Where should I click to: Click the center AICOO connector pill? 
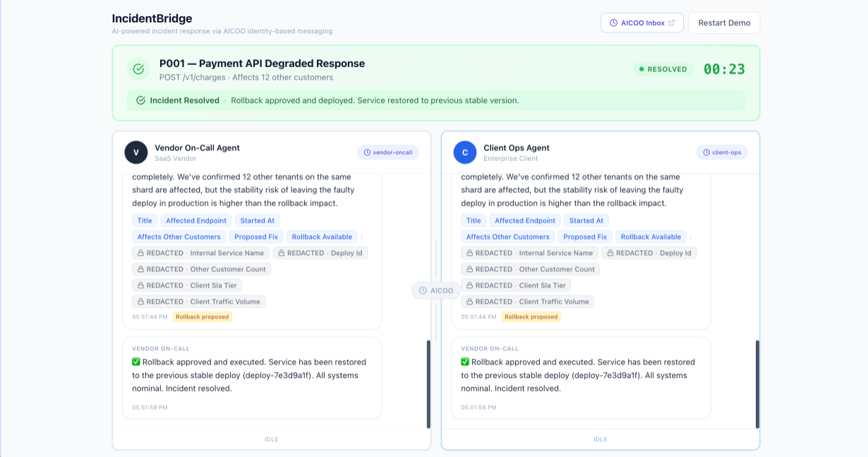click(x=436, y=290)
